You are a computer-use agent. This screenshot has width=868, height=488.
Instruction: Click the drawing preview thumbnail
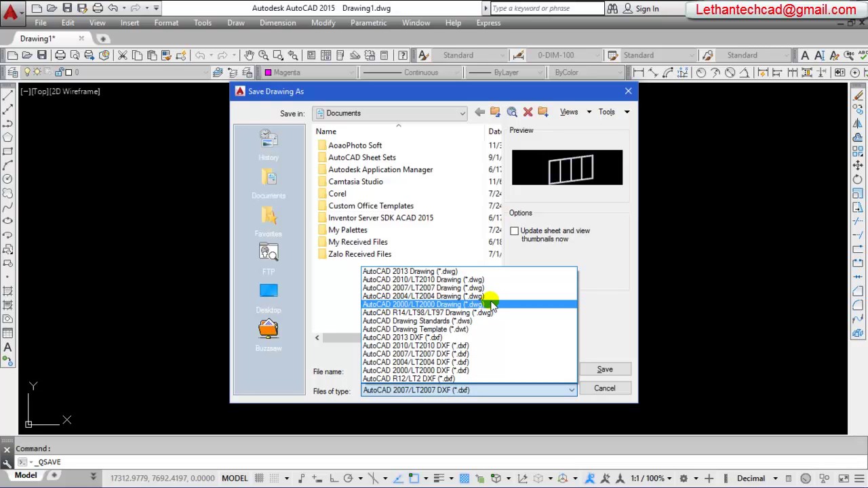point(567,167)
